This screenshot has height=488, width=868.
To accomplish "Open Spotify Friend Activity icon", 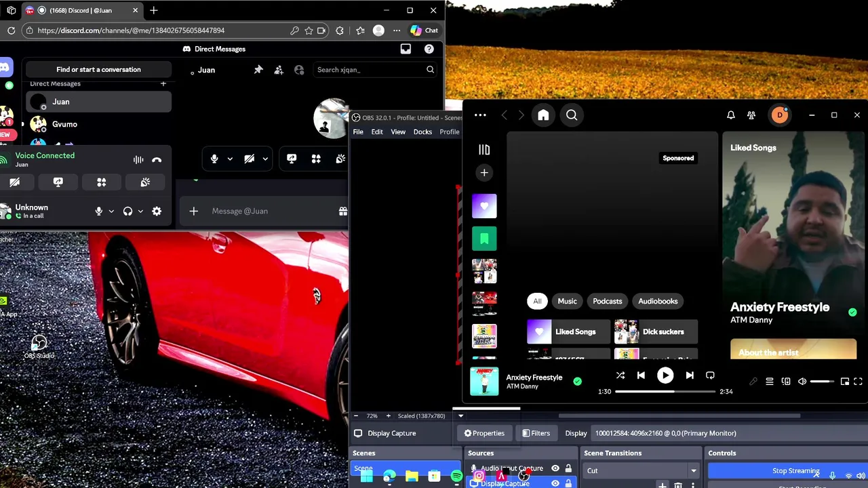I will pos(751,115).
